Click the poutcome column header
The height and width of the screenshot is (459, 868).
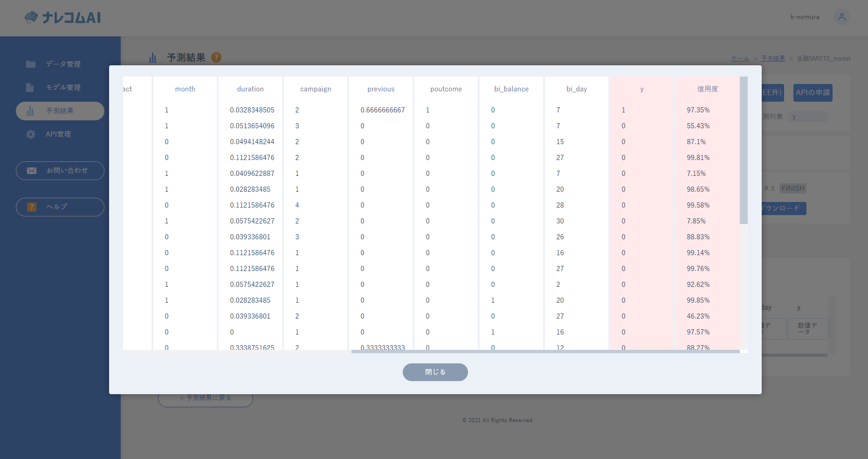(446, 89)
